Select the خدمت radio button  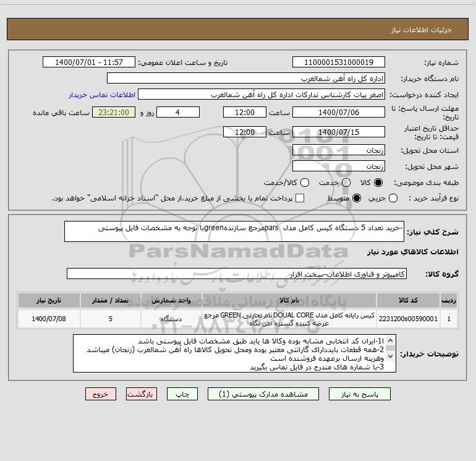coord(346,183)
